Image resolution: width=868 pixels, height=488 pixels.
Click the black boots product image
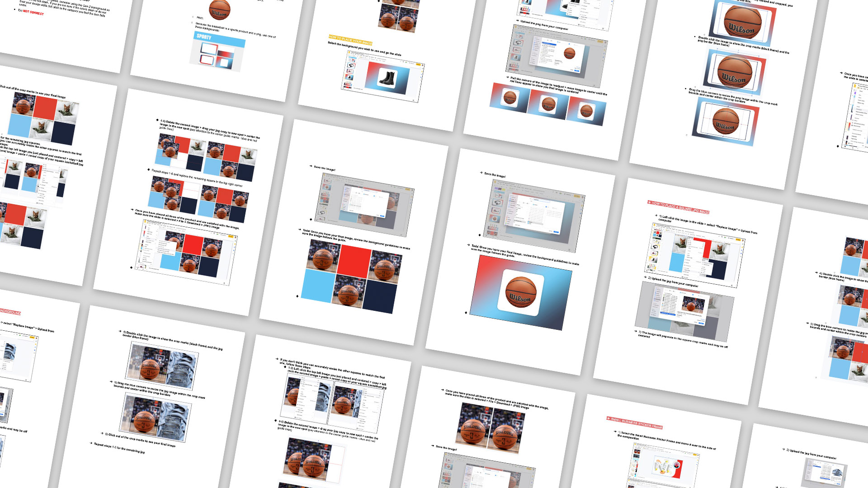click(387, 77)
